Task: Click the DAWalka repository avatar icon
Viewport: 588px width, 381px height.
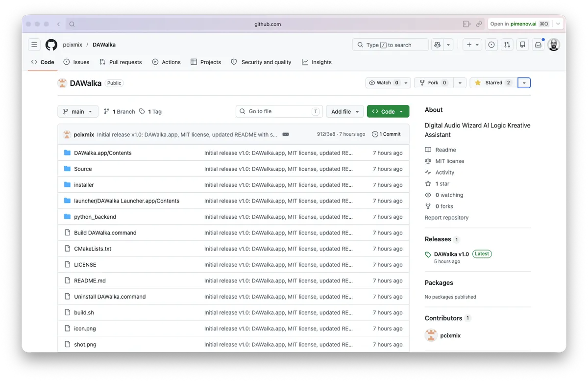Action: [62, 83]
